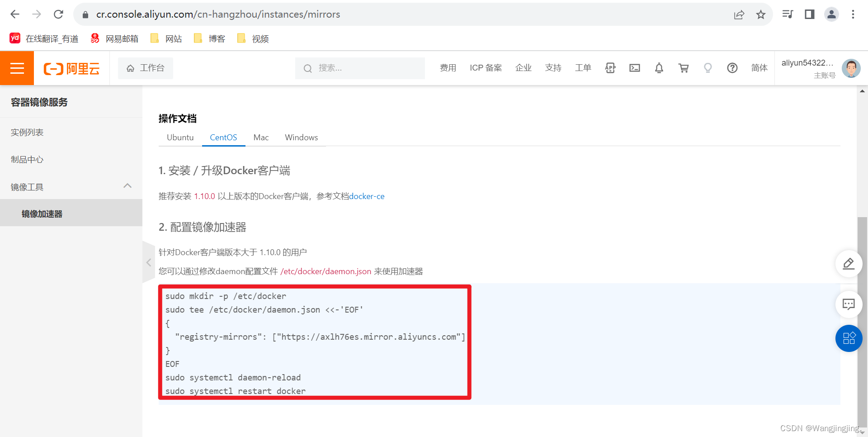Open the aliyun54322 account menu
The width and height of the screenshot is (868, 437).
pyautogui.click(x=807, y=68)
